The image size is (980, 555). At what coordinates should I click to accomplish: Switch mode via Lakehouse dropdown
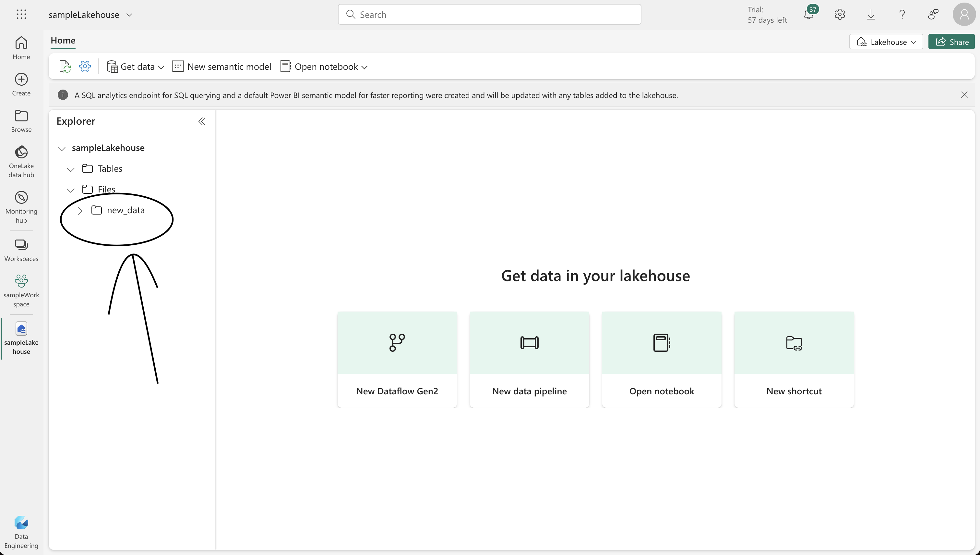click(x=886, y=42)
